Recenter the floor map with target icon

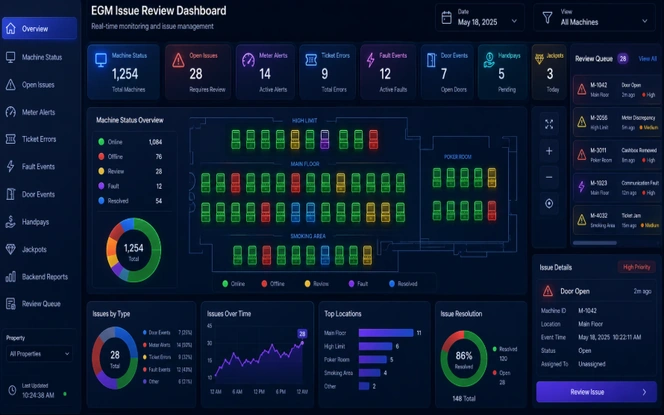pos(549,204)
